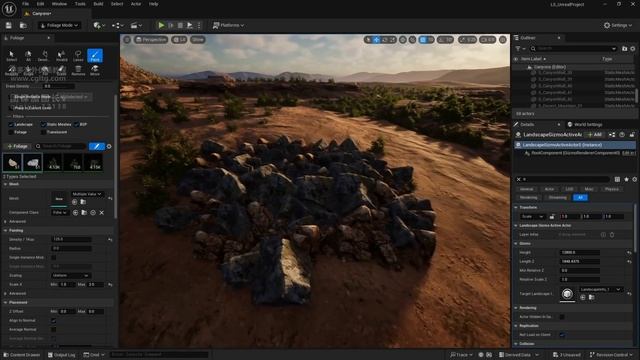
Task: Choose the Invalid instances tool
Action: [x=61, y=56]
